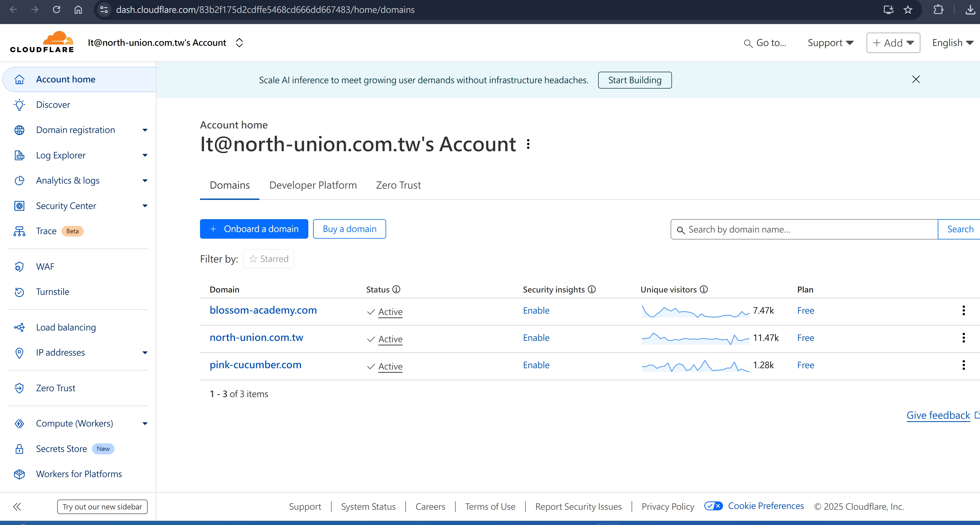Switch to the Zero Trust tab
This screenshot has width=980, height=525.
(x=398, y=185)
